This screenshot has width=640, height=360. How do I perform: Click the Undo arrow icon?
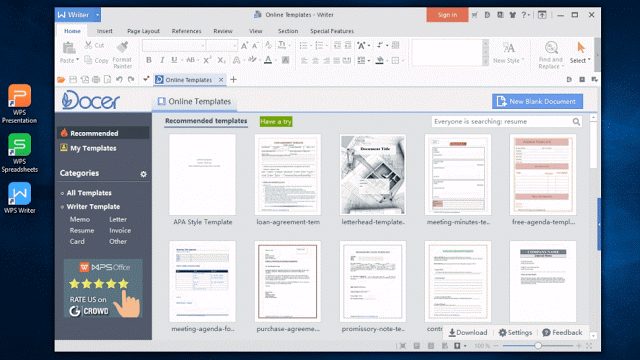pyautogui.click(x=119, y=80)
